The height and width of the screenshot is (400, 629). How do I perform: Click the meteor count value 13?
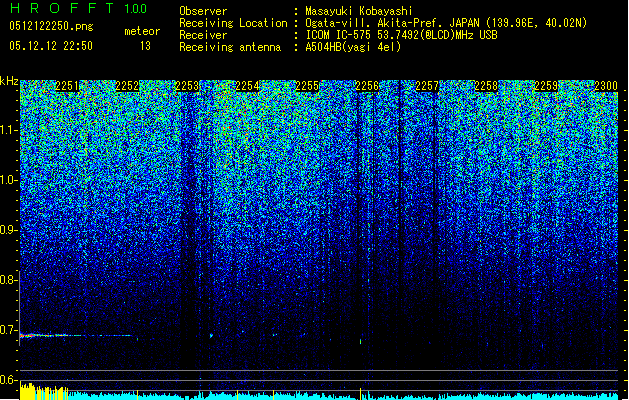pos(145,46)
